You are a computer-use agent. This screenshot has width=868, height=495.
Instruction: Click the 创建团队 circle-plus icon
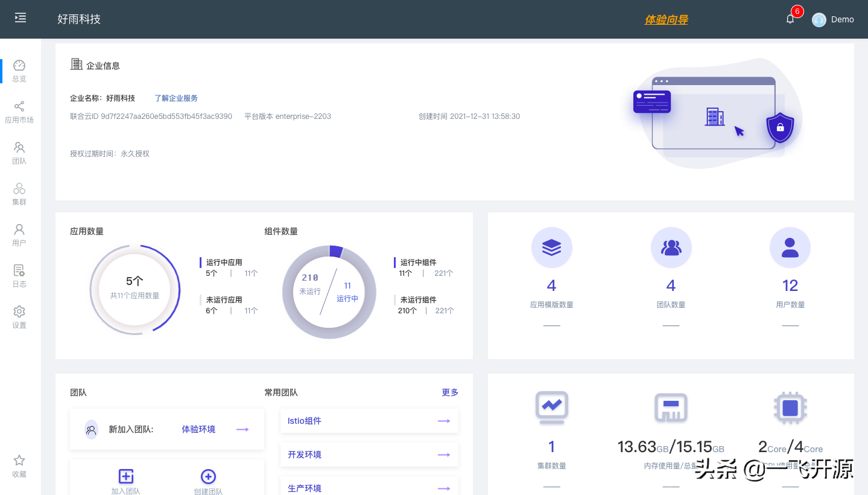[208, 476]
